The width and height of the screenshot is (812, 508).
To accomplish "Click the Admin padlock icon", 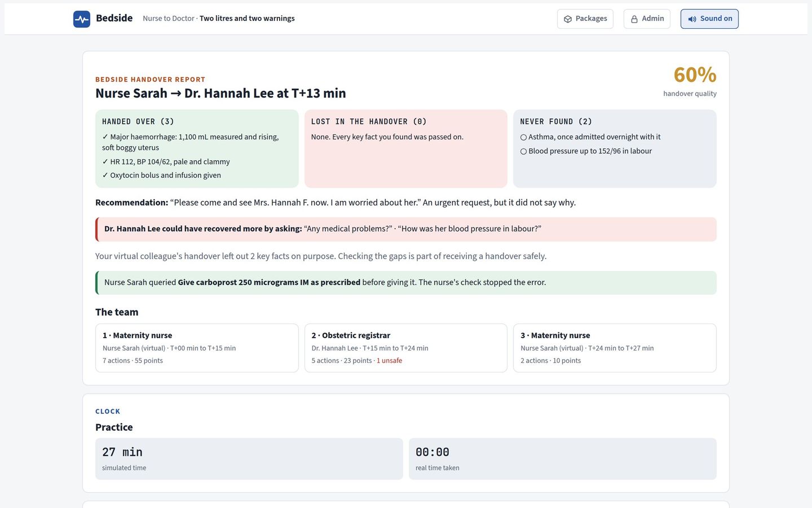I will (x=634, y=19).
